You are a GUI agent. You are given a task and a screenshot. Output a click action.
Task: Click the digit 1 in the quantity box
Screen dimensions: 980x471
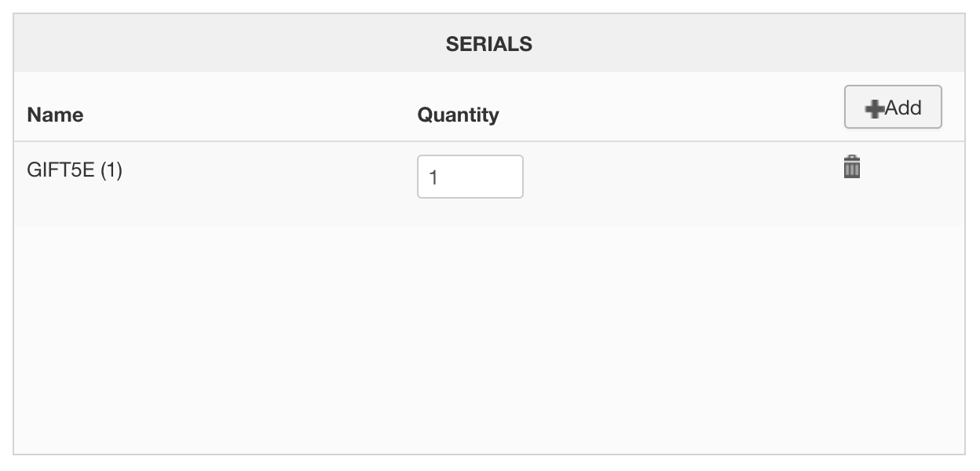pyautogui.click(x=433, y=178)
